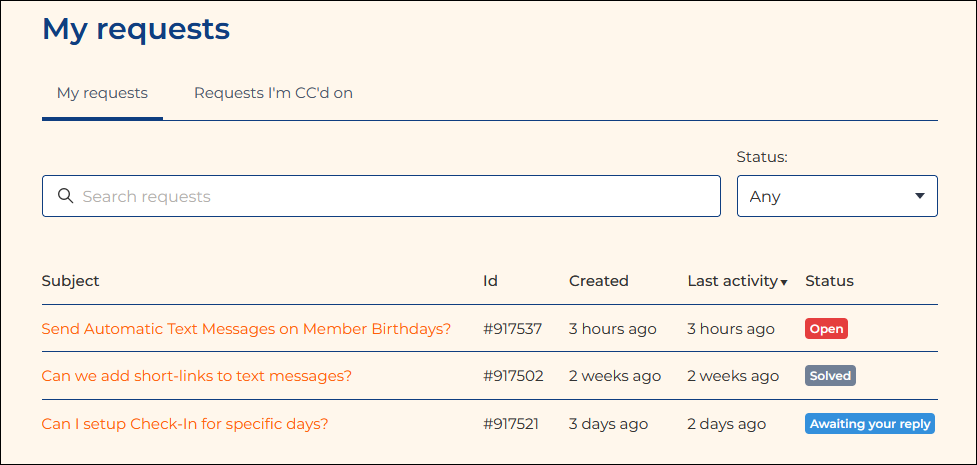Screen dimensions: 977x465
Task: Click request ID #917537
Action: click(x=512, y=329)
